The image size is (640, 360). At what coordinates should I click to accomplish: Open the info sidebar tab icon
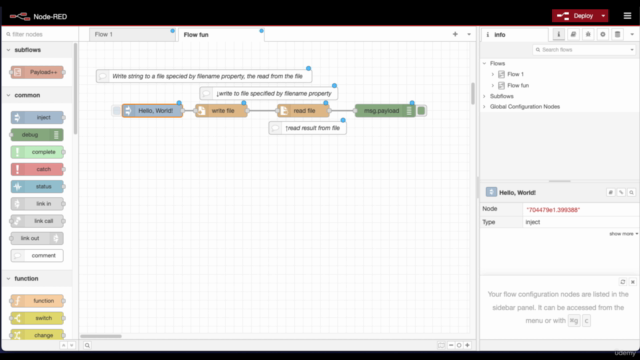tap(559, 35)
